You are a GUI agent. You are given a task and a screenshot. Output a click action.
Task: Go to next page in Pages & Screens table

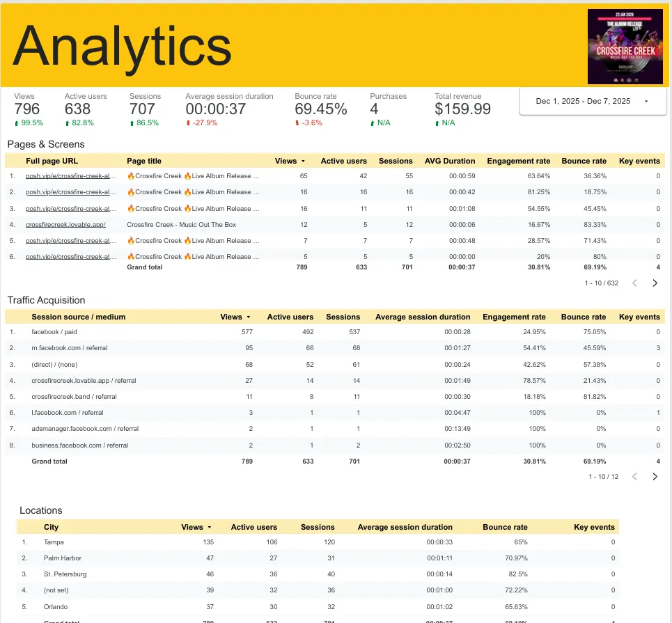pyautogui.click(x=655, y=283)
